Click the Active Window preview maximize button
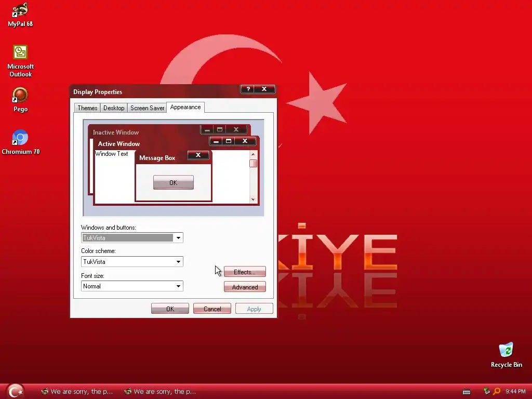 tap(229, 141)
